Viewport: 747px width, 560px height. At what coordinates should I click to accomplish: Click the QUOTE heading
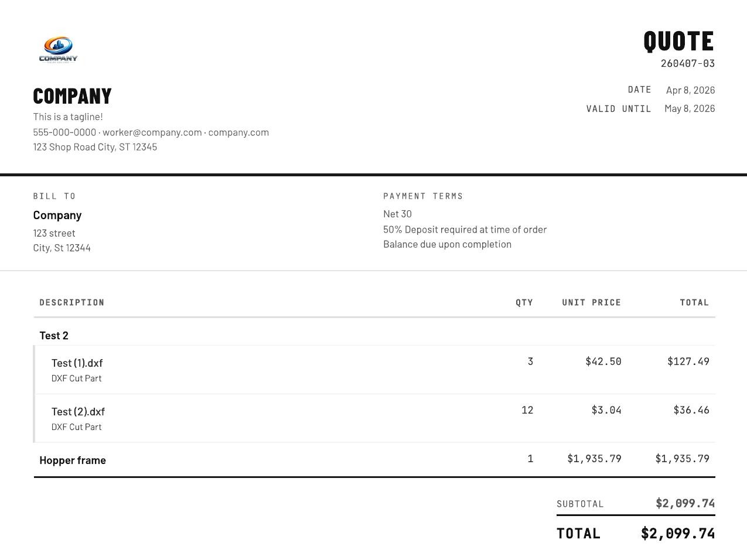tap(678, 42)
